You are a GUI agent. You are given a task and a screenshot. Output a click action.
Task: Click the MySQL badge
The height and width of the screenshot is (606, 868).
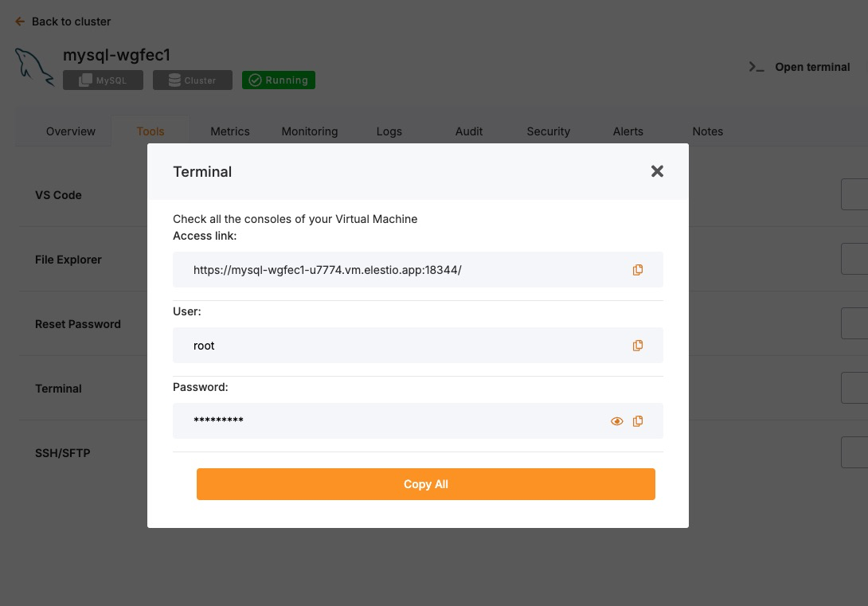tap(103, 80)
